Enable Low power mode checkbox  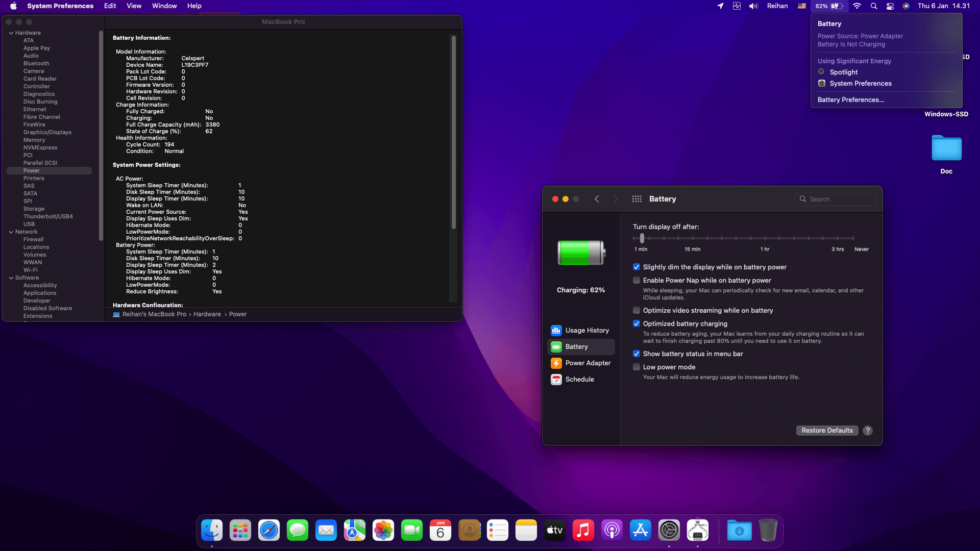(x=636, y=367)
